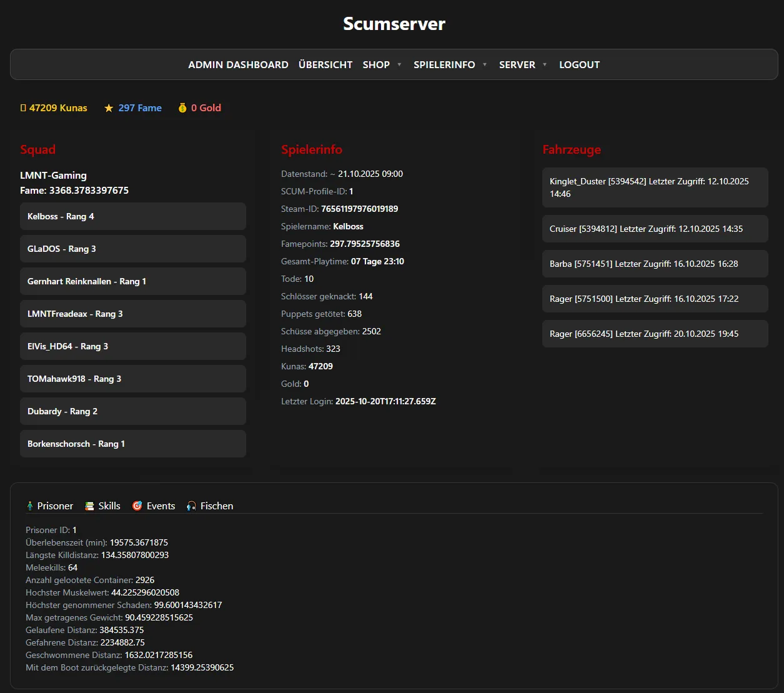Click the Prisoner tab person icon
This screenshot has height=693, width=784.
29,506
